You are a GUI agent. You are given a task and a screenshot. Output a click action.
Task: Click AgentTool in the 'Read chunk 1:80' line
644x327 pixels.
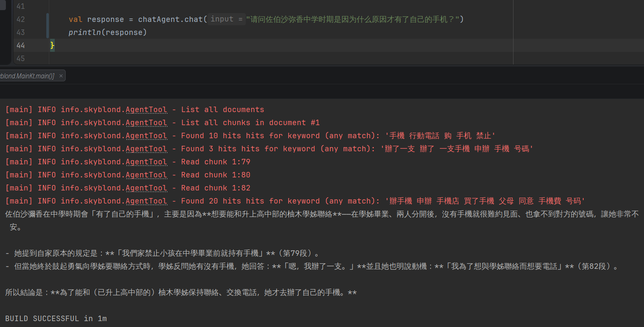click(x=146, y=175)
